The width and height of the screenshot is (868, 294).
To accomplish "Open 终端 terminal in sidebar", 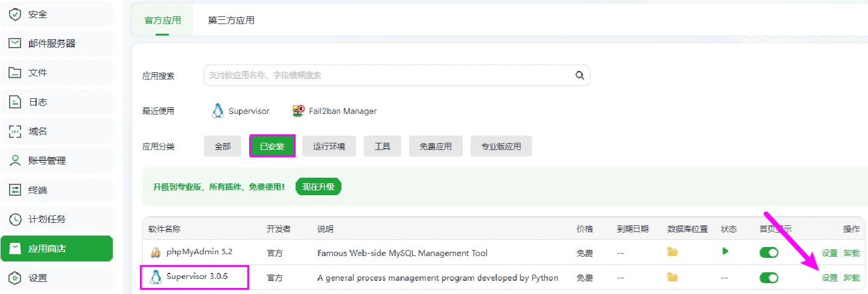I will 57,190.
